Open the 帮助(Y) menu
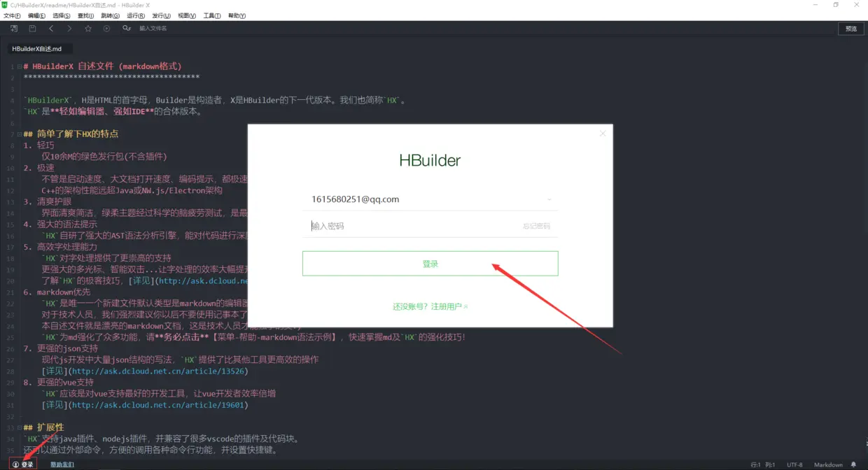Viewport: 868px width, 470px height. click(x=237, y=15)
